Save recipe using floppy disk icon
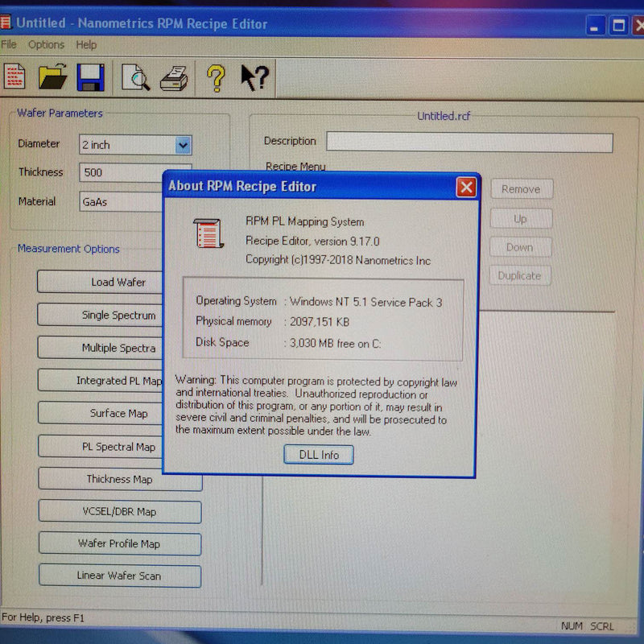This screenshot has width=644, height=644. [91, 77]
